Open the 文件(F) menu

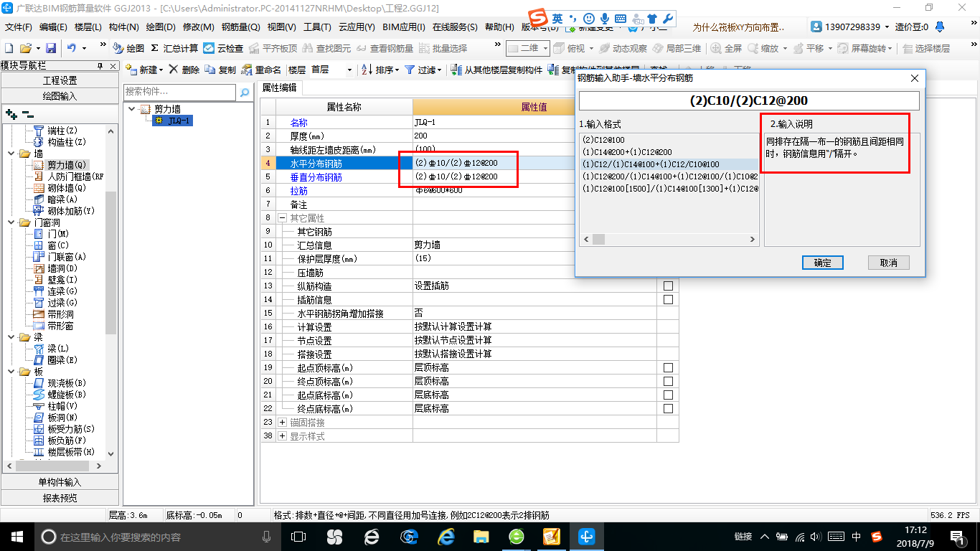click(x=19, y=27)
